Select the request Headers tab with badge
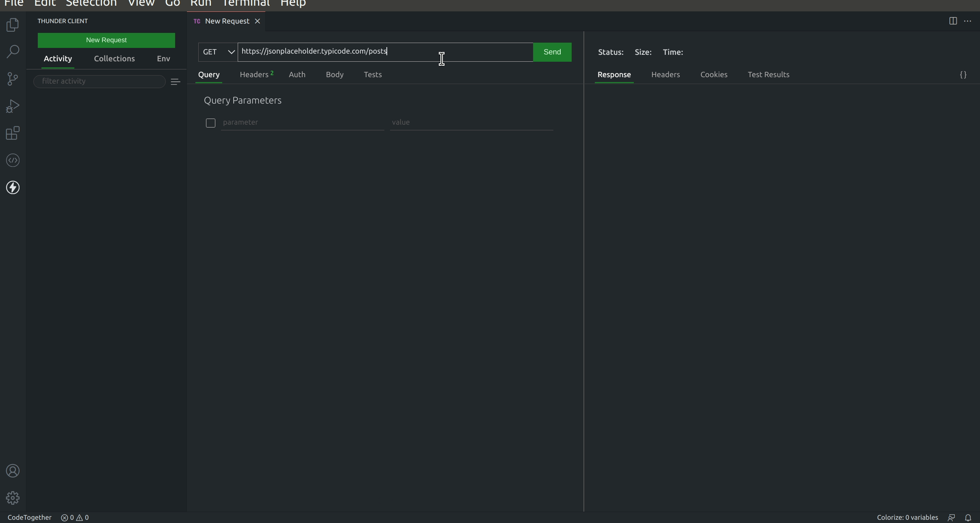980x523 pixels. click(x=256, y=75)
